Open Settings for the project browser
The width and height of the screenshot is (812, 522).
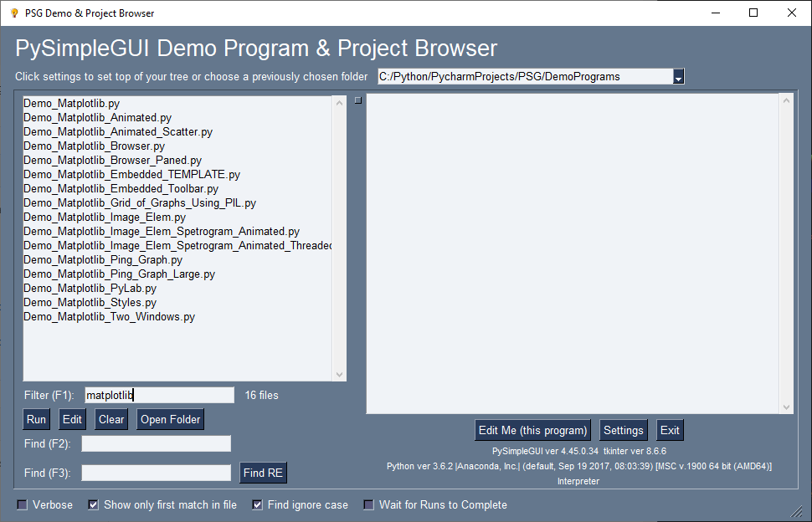tap(623, 429)
